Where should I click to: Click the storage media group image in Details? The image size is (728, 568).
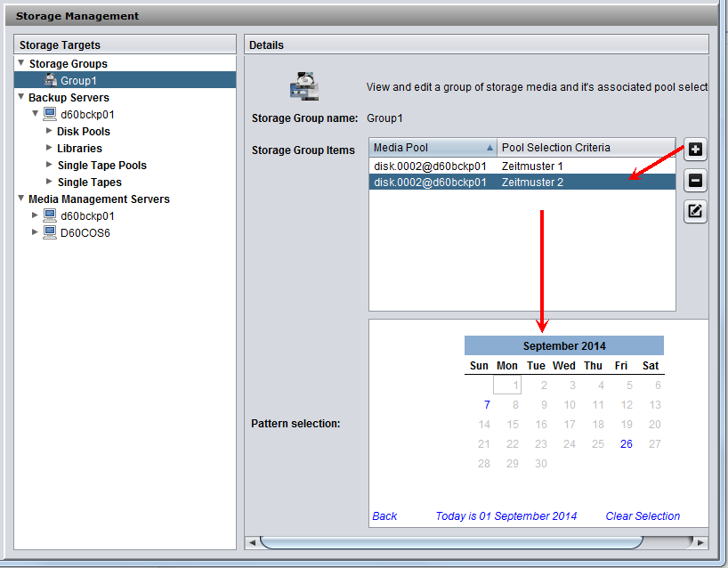tap(304, 86)
